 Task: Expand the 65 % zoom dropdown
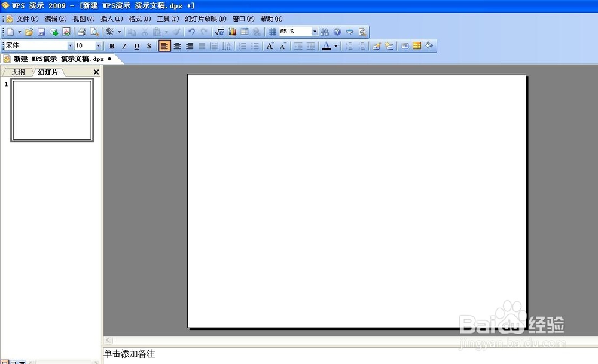click(x=315, y=32)
